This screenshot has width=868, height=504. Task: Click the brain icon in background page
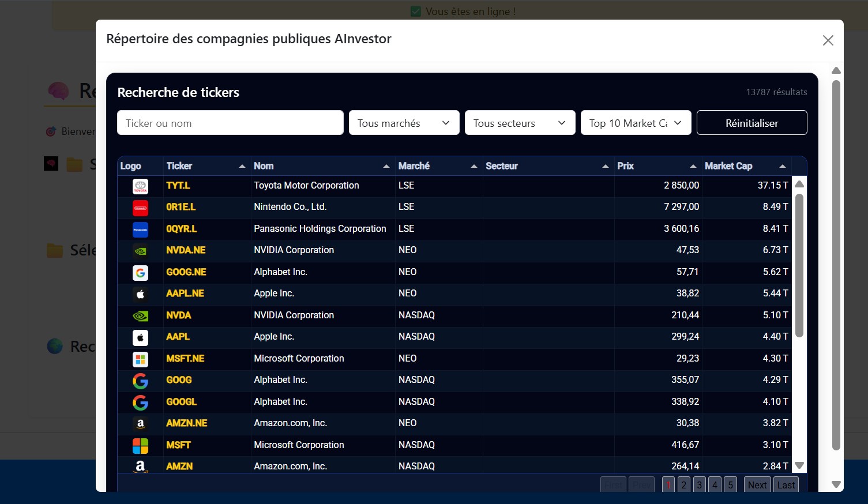pyautogui.click(x=58, y=91)
